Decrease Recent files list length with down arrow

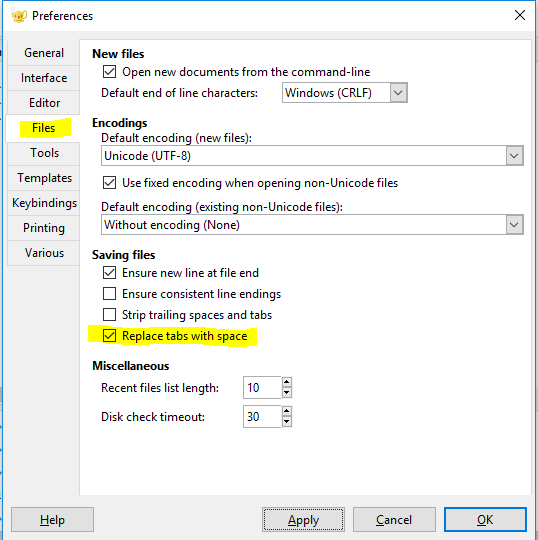tap(287, 393)
